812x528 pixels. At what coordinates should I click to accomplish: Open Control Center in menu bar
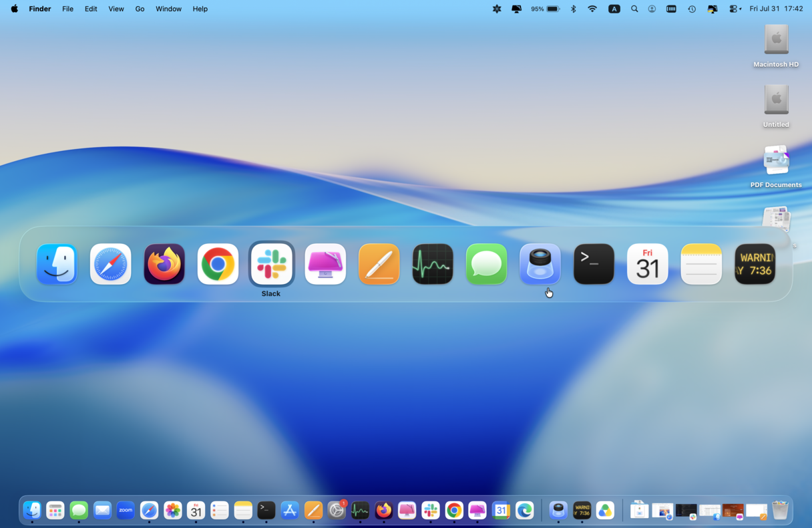click(x=735, y=9)
